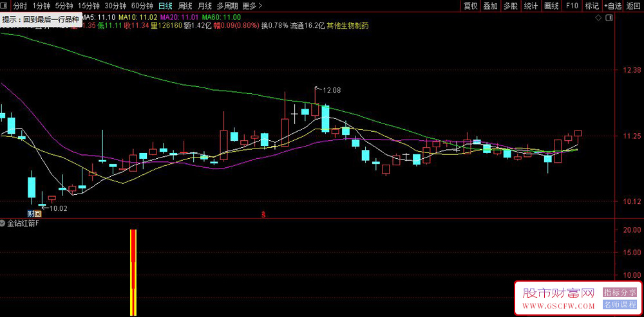The width and height of the screenshot is (644, 317).
Task: Expand the 更多 periods menu
Action: click(x=252, y=6)
